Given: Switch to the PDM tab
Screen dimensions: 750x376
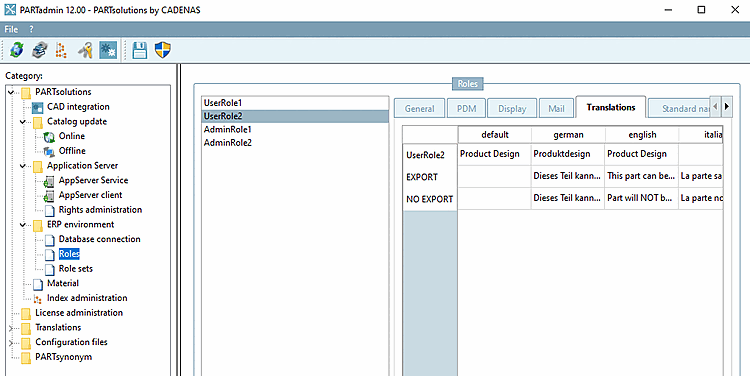Looking at the screenshot, I should (466, 109).
